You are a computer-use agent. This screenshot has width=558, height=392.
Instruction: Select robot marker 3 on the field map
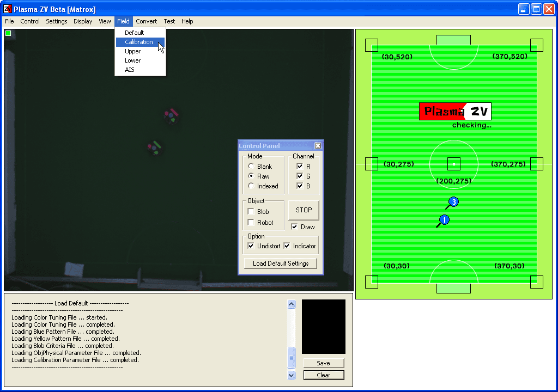pyautogui.click(x=453, y=201)
